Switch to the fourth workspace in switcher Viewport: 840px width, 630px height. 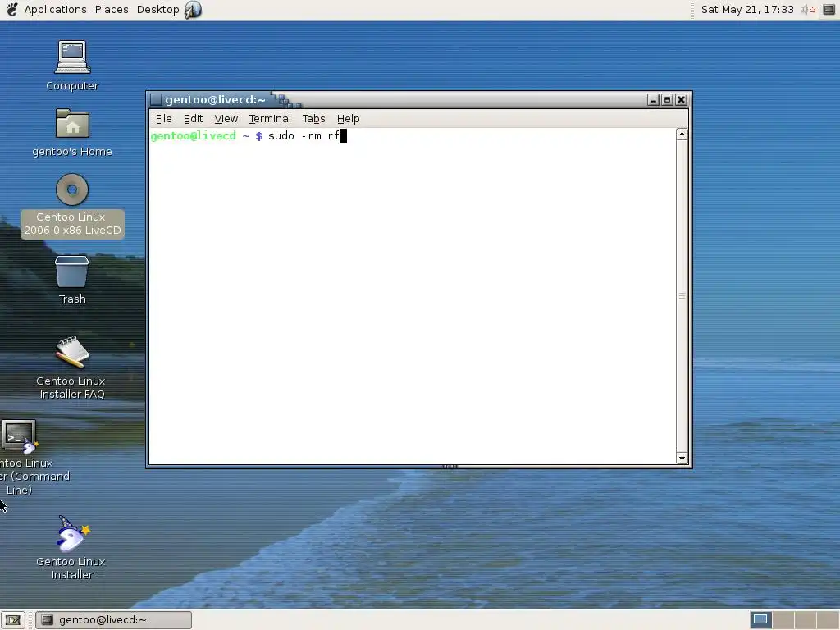coord(827,620)
